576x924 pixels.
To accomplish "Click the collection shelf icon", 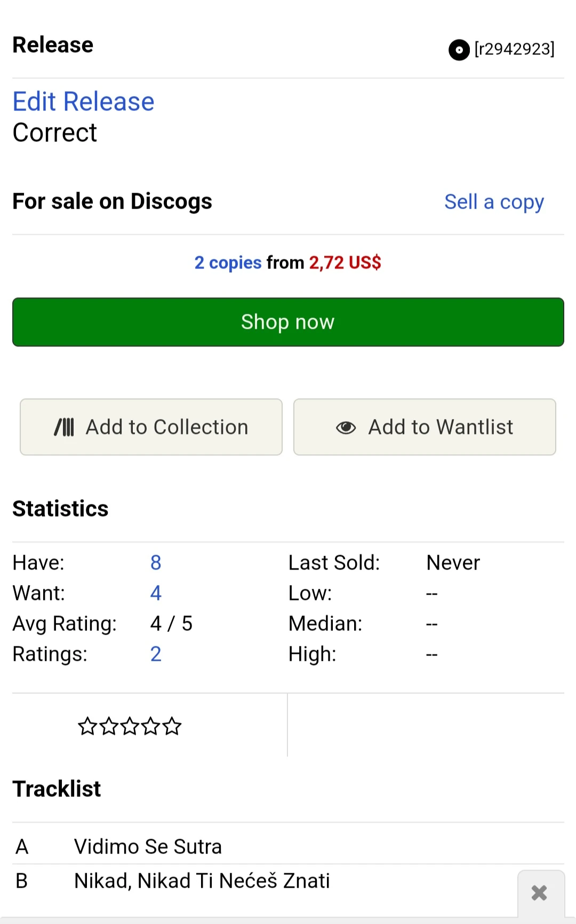I will 64,427.
